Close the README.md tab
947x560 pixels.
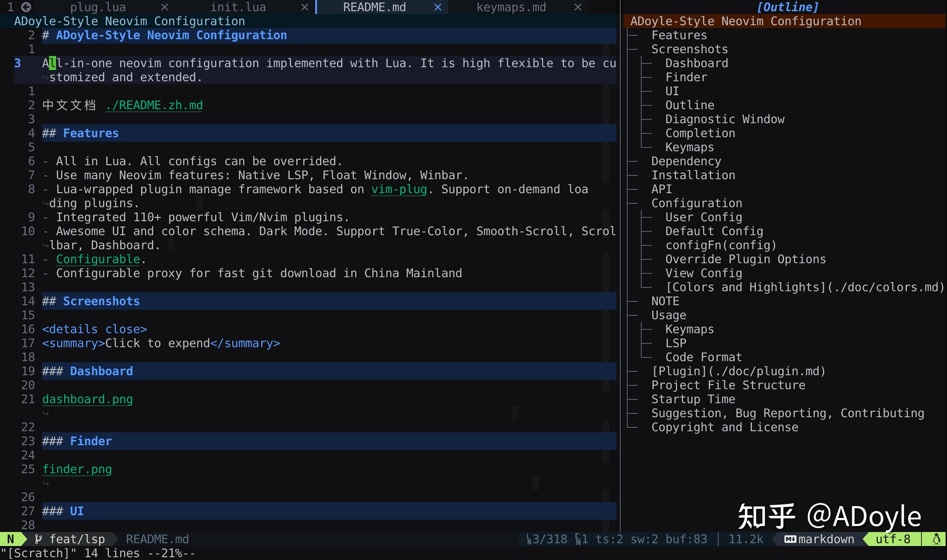coord(438,7)
